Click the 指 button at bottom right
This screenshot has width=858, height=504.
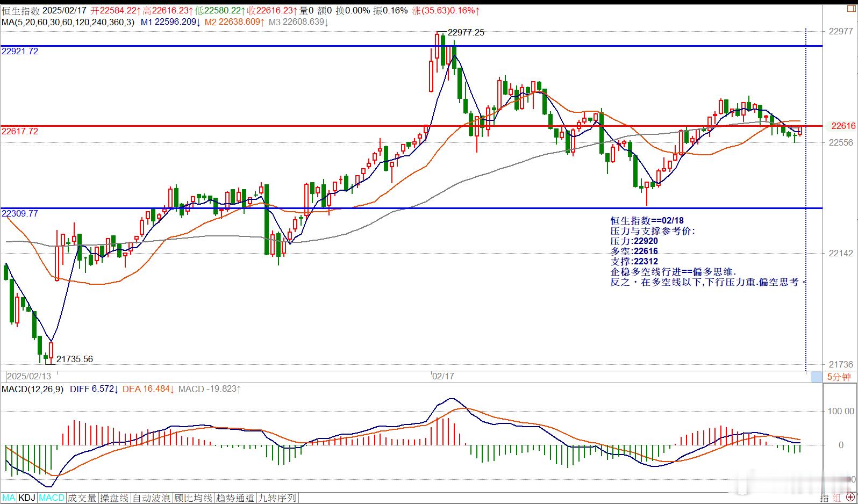pos(825,498)
